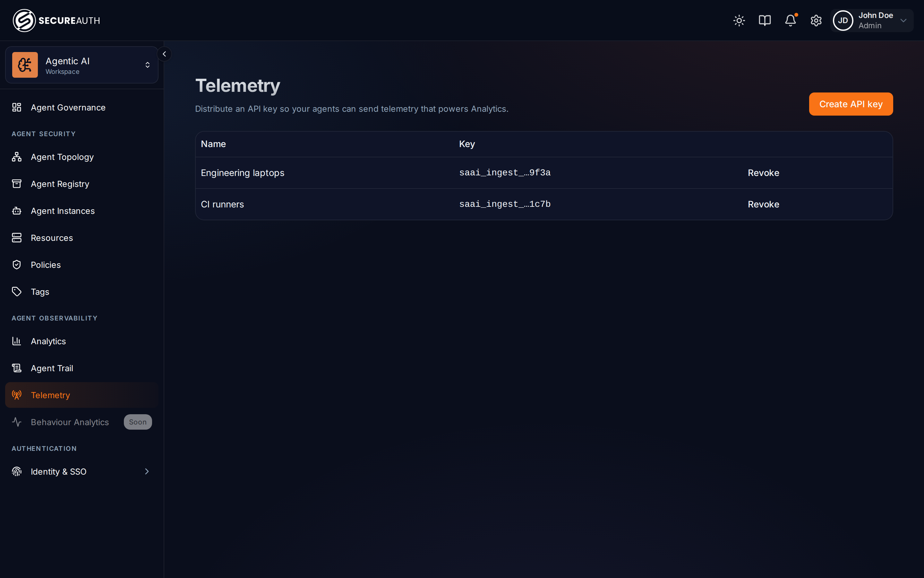Screen dimensions: 924x578
Task: Click the SecureAuth logo
Action: pos(56,20)
